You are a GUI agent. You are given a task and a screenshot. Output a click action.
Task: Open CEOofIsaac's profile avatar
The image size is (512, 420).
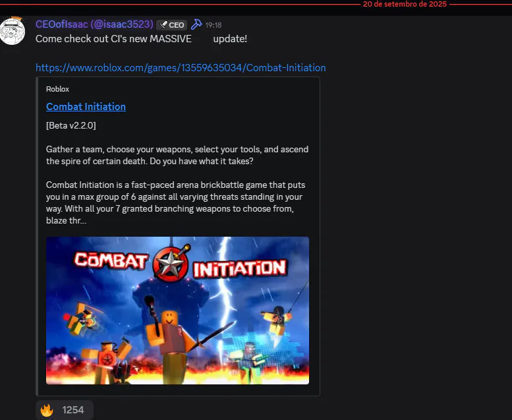tap(12, 32)
